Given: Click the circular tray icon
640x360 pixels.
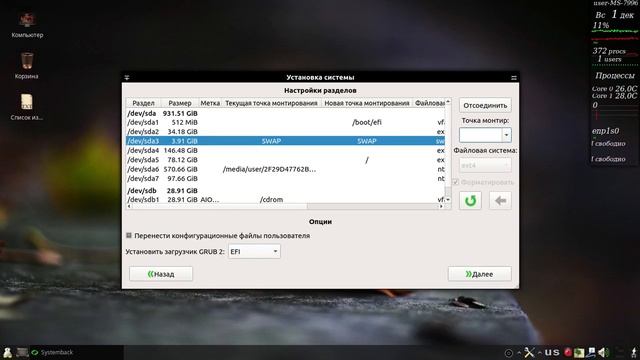Looking at the screenshot, I should click(x=509, y=353).
